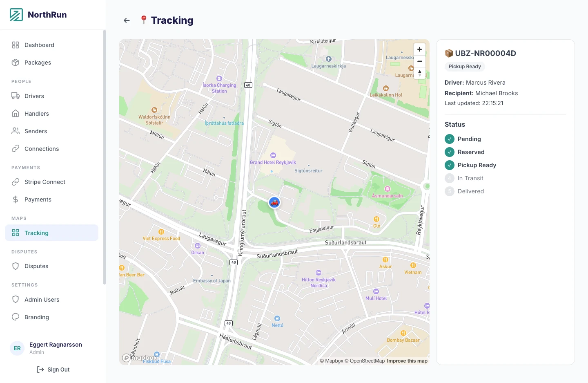Reset map bearing with compass button
Viewport: 588px width, 383px height.
click(x=419, y=73)
